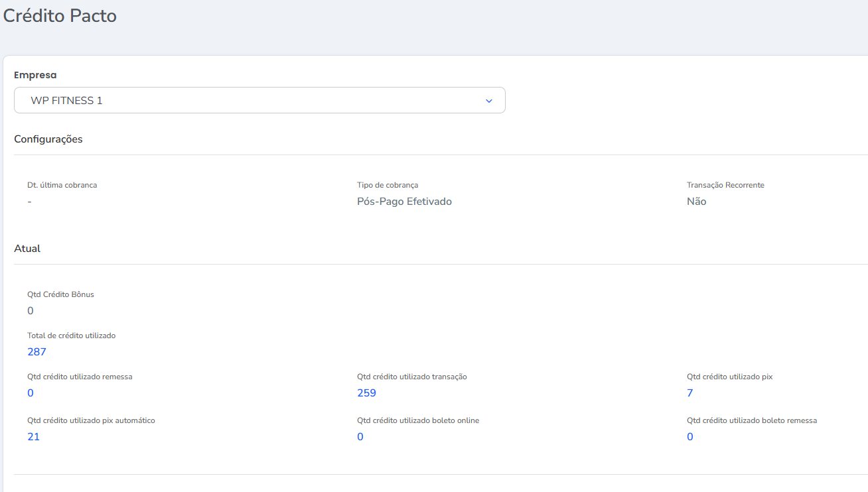Select the Pós-Pago Efetivado value text
868x492 pixels.
click(404, 202)
